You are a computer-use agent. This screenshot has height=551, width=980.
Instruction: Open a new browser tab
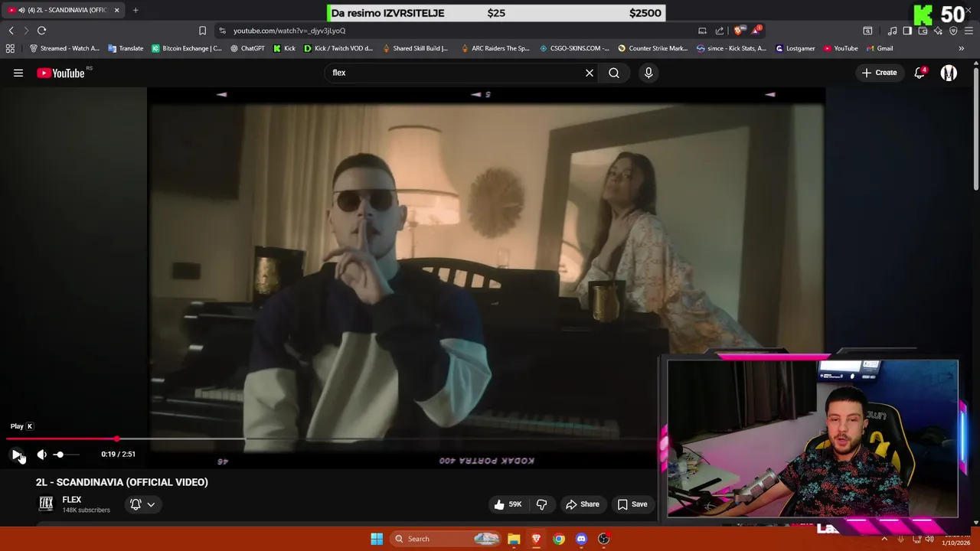coord(136,10)
